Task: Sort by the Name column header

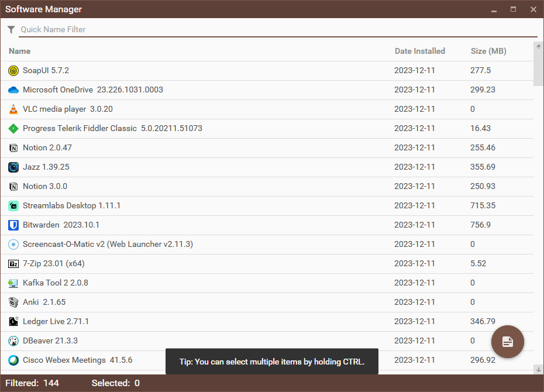Action: click(x=19, y=51)
